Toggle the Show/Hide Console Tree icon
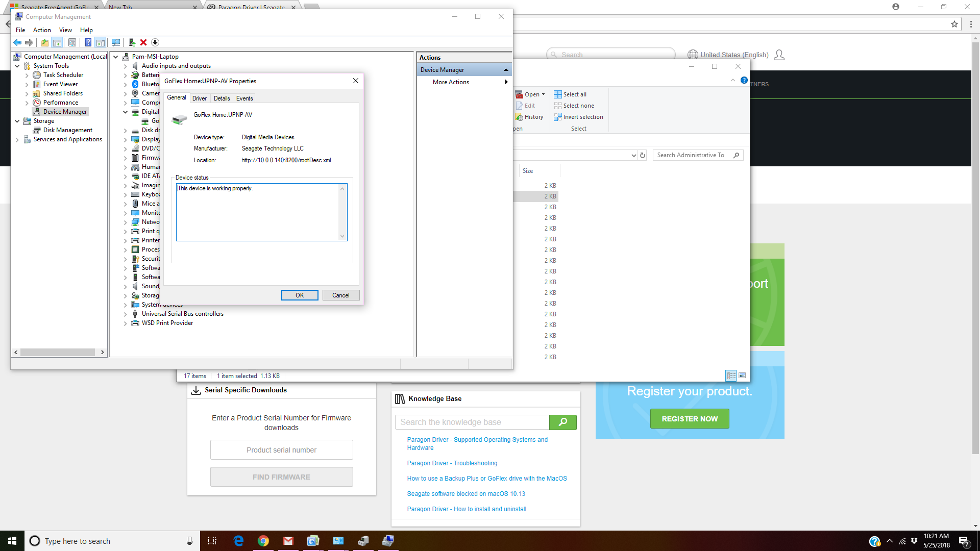This screenshot has height=551, width=980. click(x=57, y=43)
